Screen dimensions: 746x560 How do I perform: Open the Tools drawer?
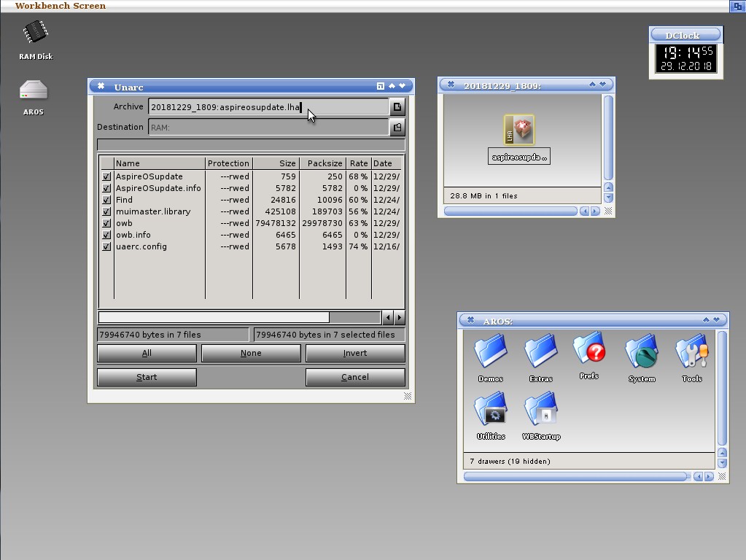coord(692,352)
